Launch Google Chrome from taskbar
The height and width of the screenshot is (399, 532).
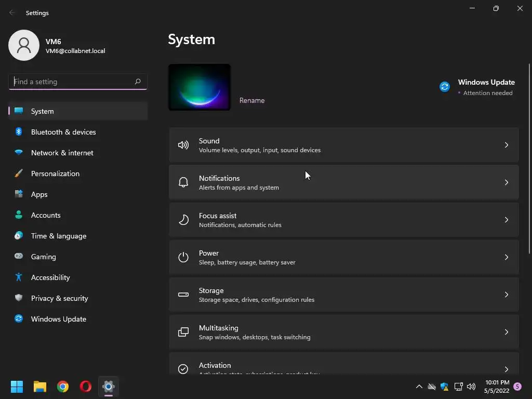tap(63, 387)
